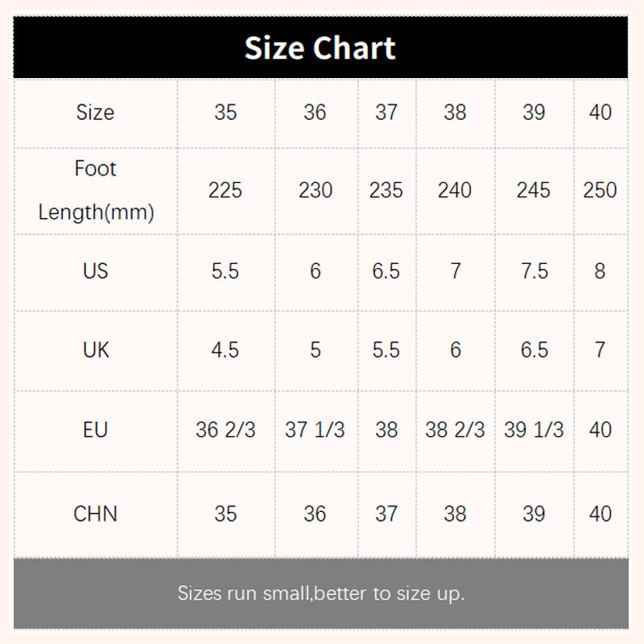Click the UK 4.5 size cell

(x=225, y=350)
